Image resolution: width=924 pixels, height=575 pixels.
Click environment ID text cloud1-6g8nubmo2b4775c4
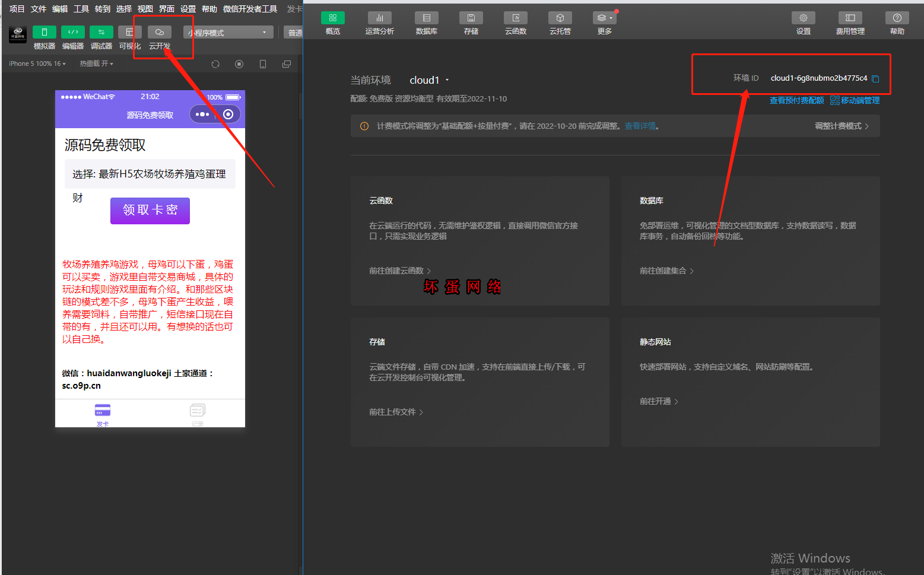pyautogui.click(x=819, y=78)
